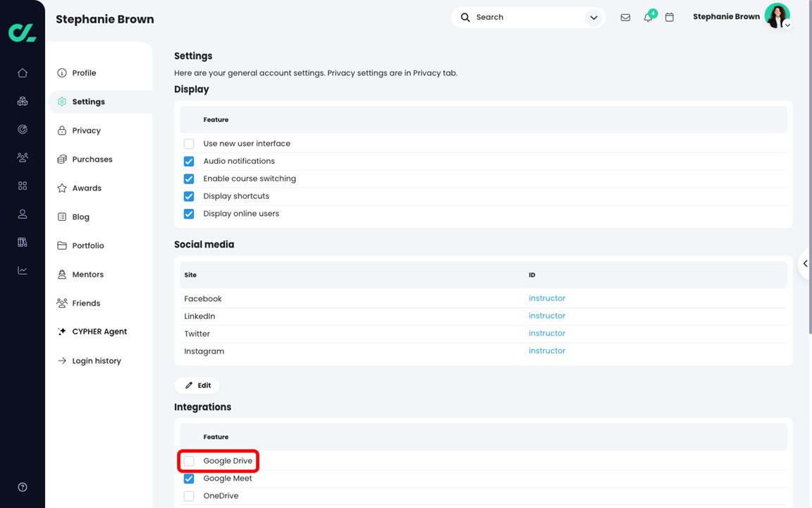Open the messages envelope icon
Screen dimensions: 812x508
625,17
